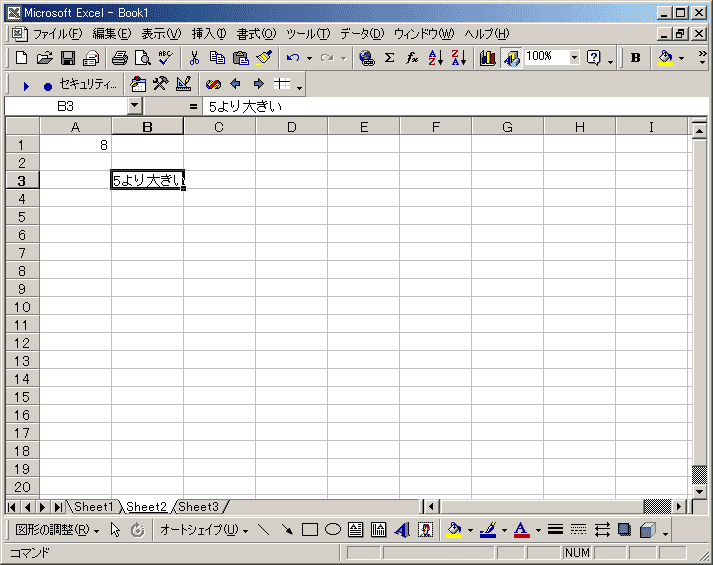The image size is (713, 565).
Task: Insert a Text Box from drawing toolbar
Action: coord(356,530)
